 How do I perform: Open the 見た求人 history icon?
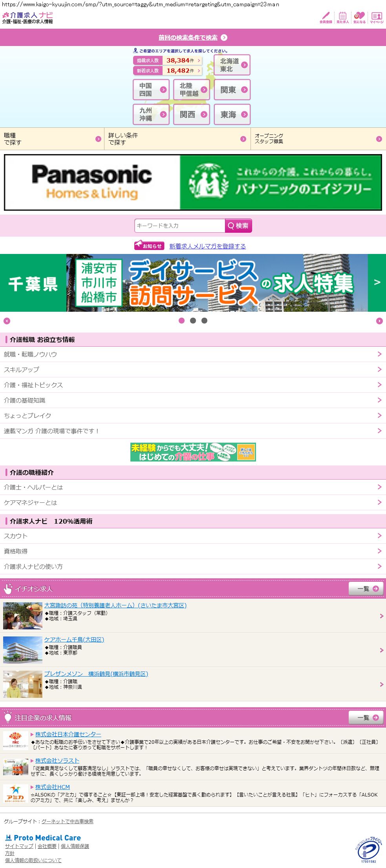click(x=342, y=17)
